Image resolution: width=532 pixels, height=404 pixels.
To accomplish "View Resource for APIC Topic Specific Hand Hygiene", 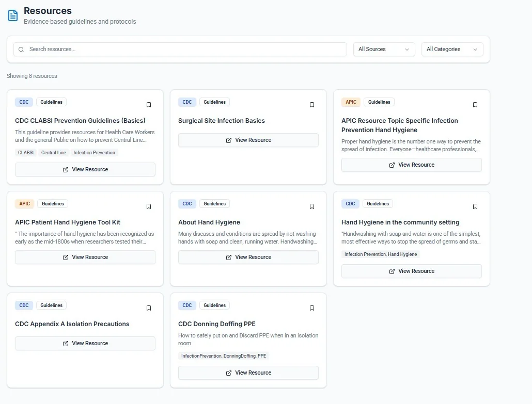I will (x=412, y=165).
